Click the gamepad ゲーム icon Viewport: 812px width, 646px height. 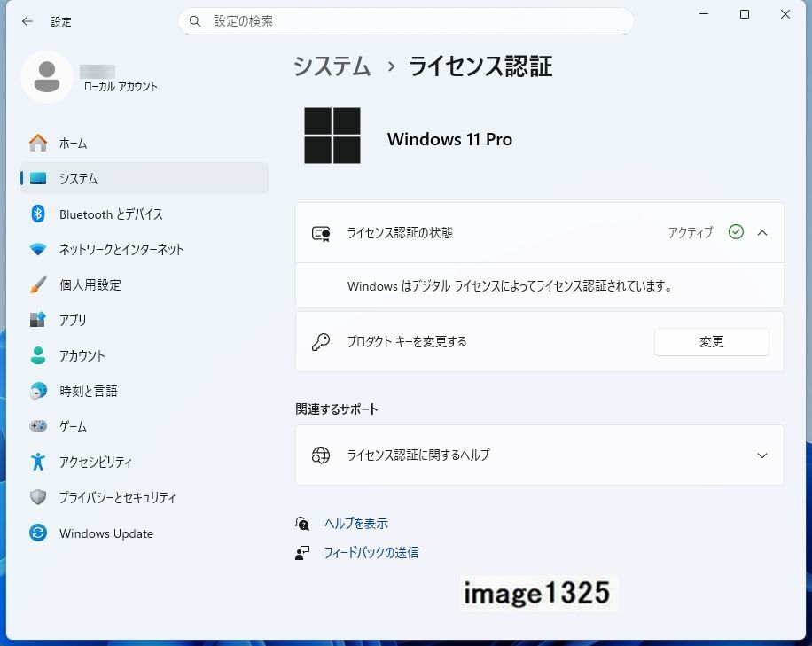point(38,426)
